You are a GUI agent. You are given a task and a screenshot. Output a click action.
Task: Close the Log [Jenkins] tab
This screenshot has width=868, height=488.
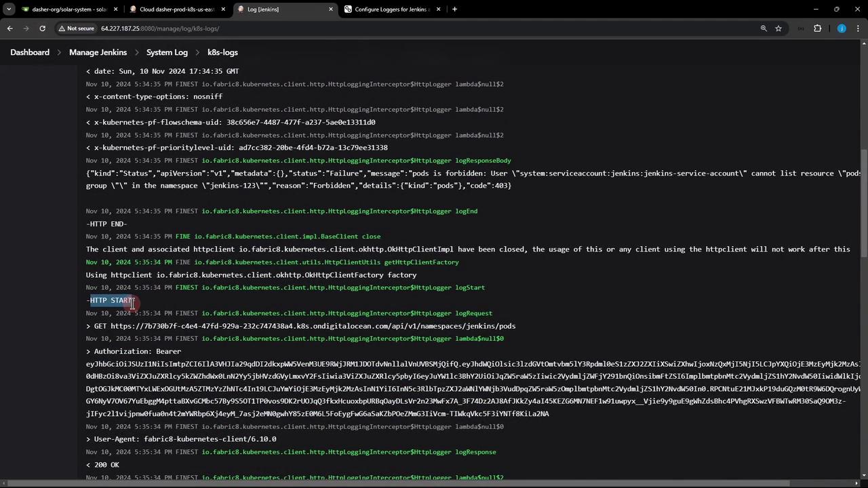331,9
